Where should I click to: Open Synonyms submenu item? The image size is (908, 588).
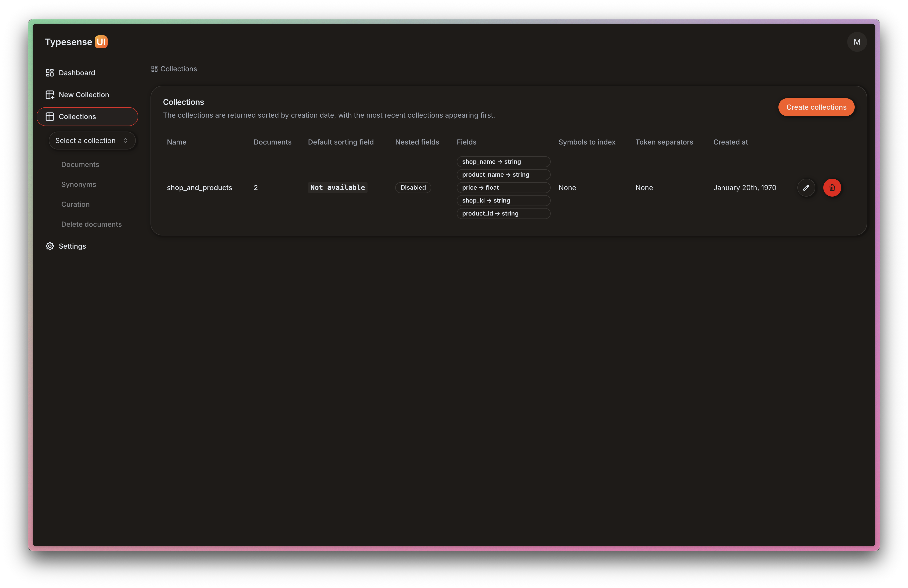pos(78,184)
